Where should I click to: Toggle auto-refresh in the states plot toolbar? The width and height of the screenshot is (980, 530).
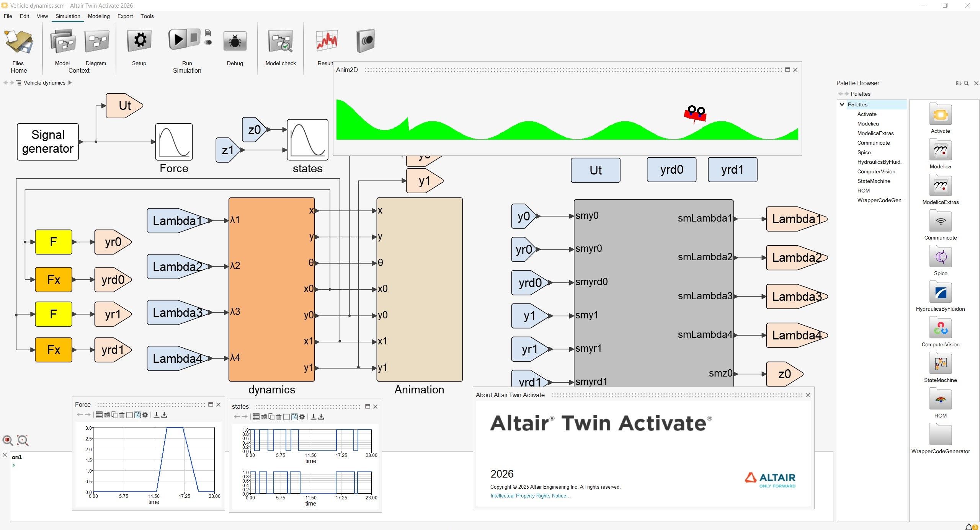(295, 417)
